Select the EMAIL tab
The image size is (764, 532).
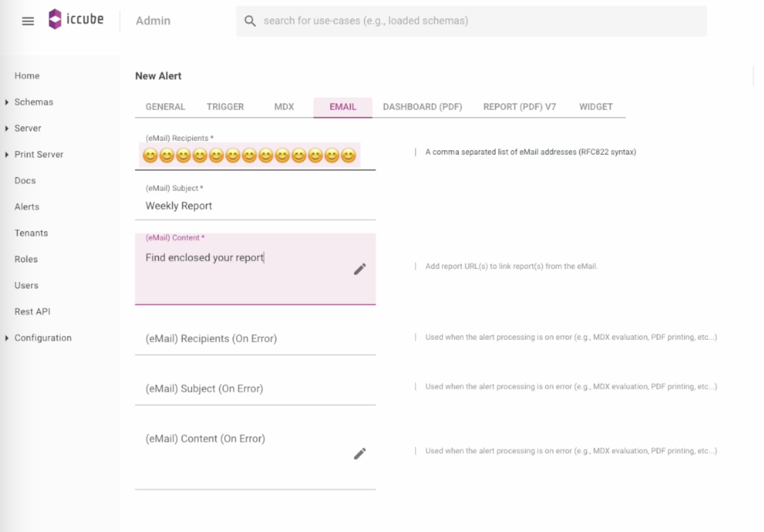click(343, 107)
